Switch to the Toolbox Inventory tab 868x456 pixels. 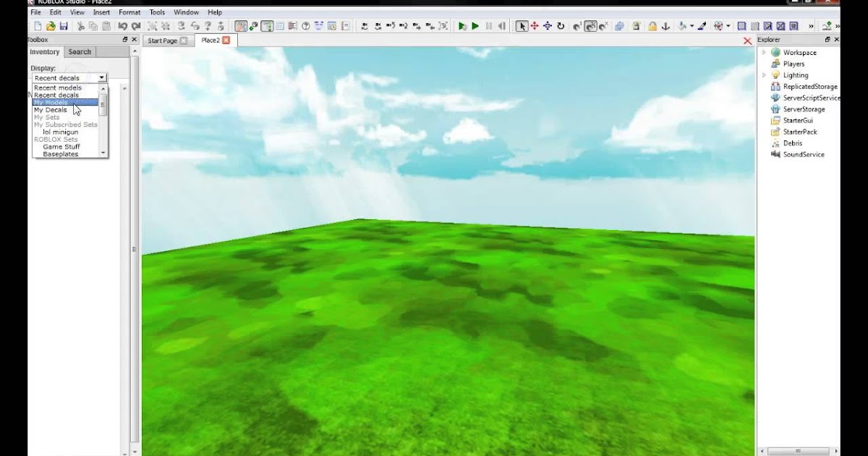pos(45,52)
